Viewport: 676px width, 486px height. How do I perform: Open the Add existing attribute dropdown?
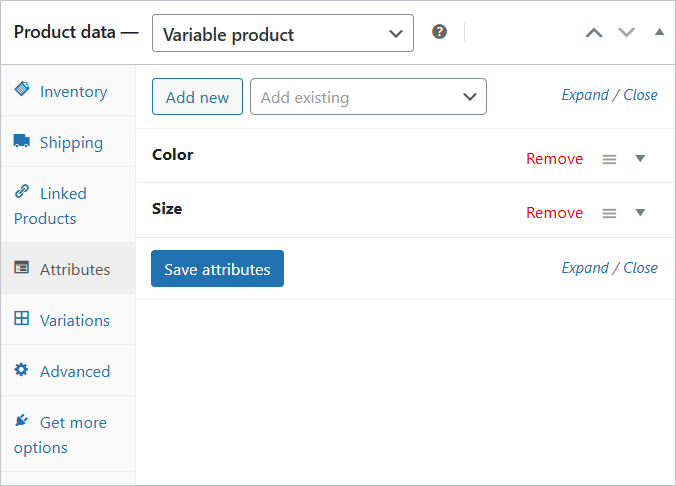(x=368, y=97)
